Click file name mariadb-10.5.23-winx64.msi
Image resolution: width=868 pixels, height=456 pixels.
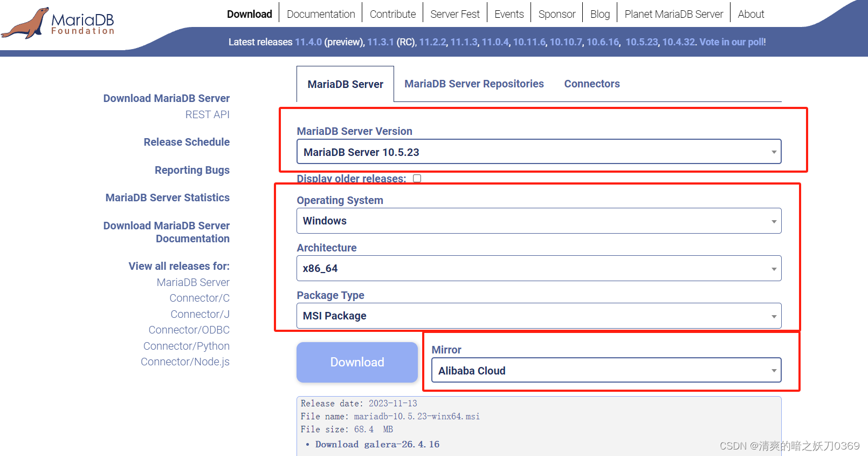coord(417,416)
